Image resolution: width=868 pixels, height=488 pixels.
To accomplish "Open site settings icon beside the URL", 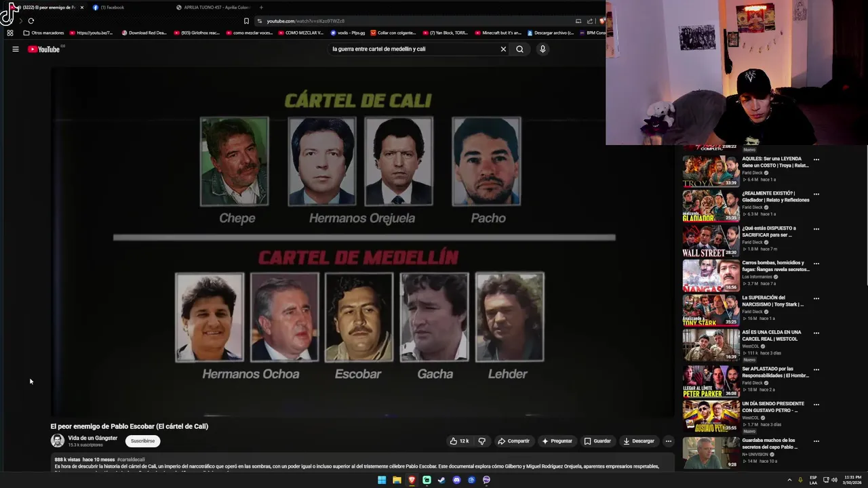I will (x=259, y=21).
